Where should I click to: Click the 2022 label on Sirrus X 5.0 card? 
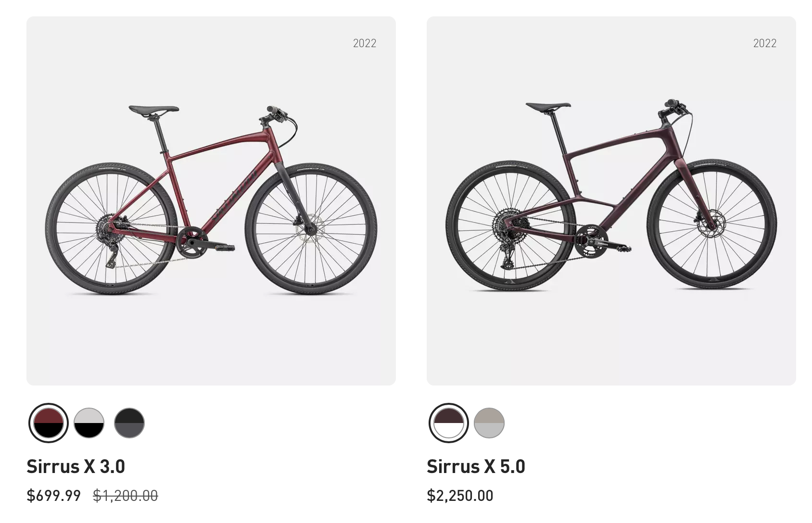(x=765, y=43)
